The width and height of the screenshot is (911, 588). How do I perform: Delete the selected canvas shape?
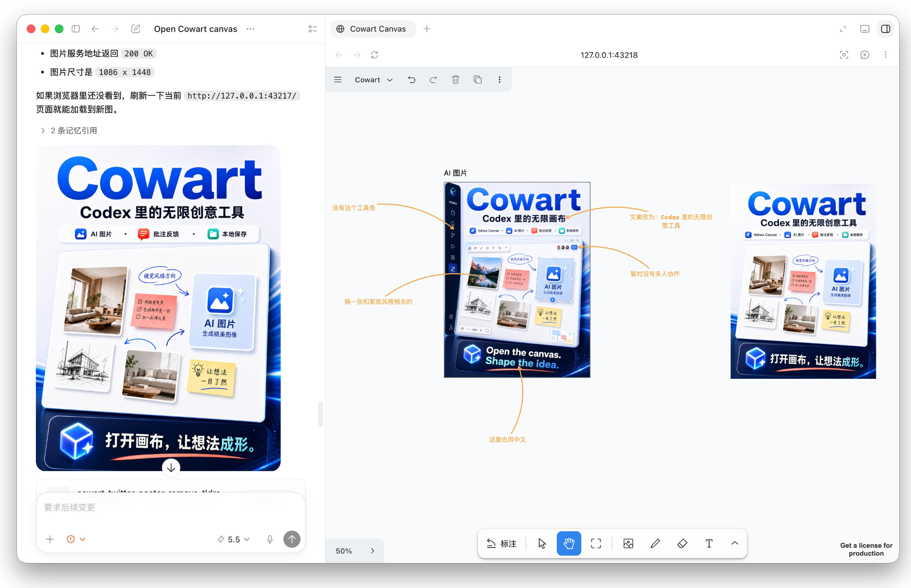coord(455,80)
